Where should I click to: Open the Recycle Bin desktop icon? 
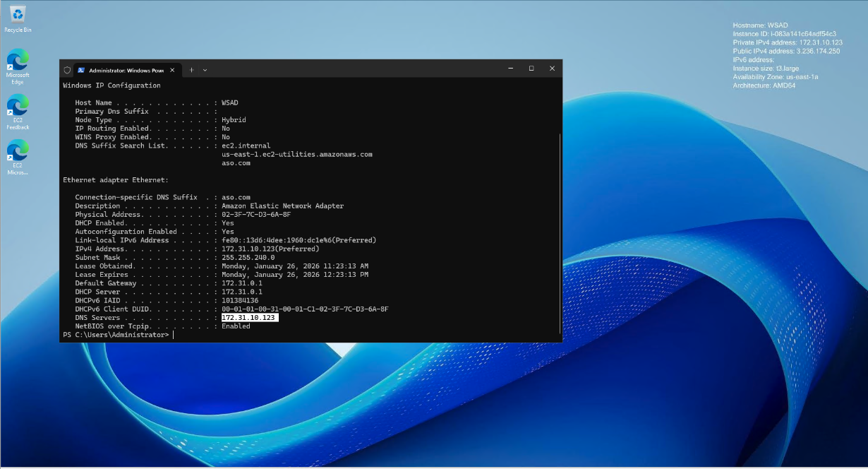tap(18, 17)
